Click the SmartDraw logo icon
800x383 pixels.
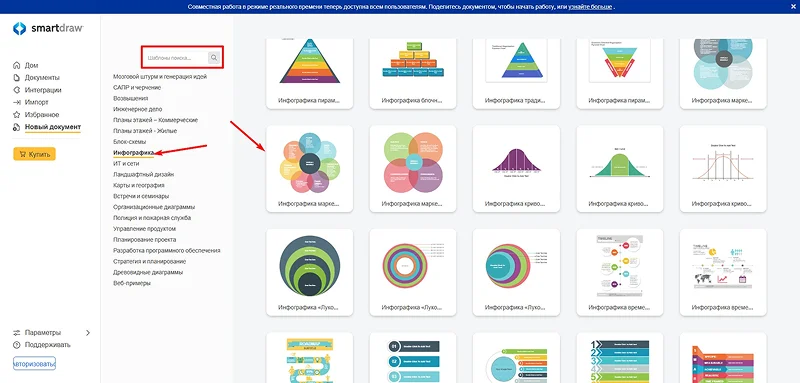coord(19,29)
